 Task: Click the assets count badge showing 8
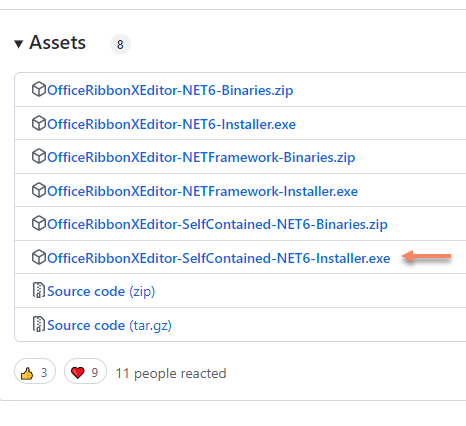pos(120,44)
